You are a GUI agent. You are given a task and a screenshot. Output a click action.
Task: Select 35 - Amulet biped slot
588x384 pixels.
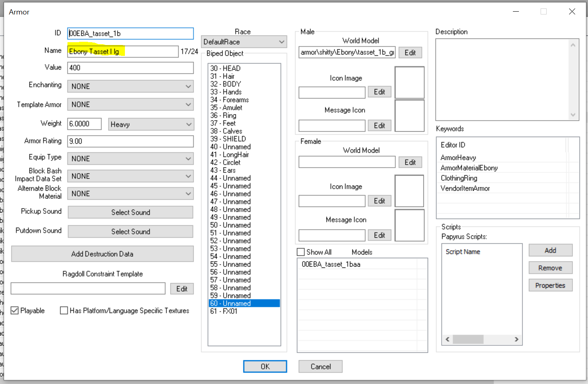point(244,108)
